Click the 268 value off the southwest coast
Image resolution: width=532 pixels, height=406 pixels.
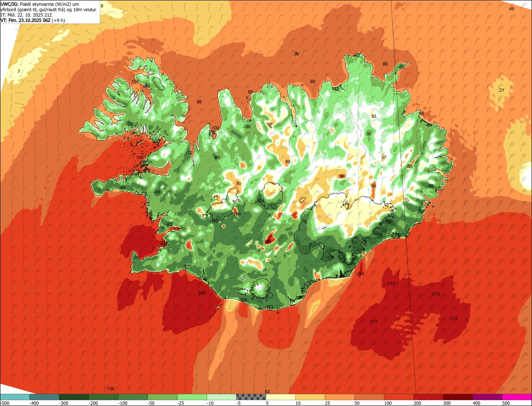202,293
